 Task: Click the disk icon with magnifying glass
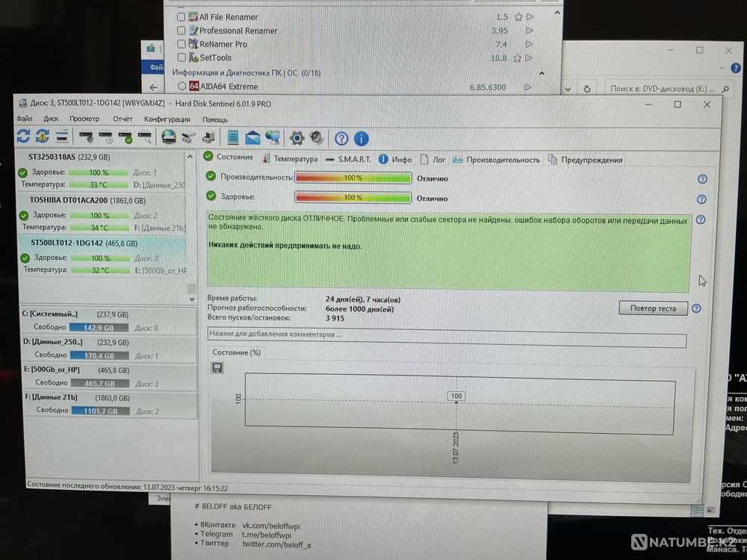(x=145, y=138)
